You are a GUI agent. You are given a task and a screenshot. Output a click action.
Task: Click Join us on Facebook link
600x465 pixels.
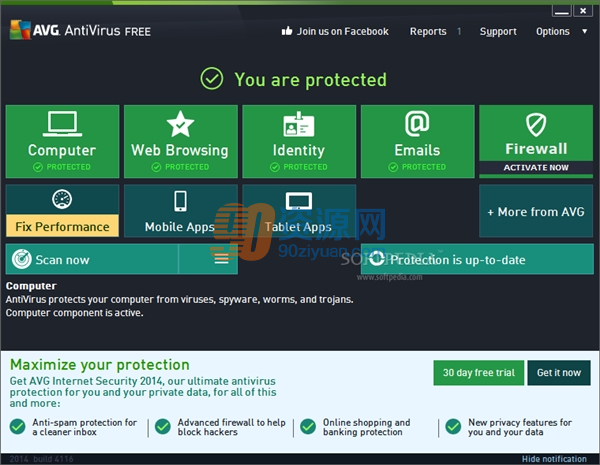point(342,31)
